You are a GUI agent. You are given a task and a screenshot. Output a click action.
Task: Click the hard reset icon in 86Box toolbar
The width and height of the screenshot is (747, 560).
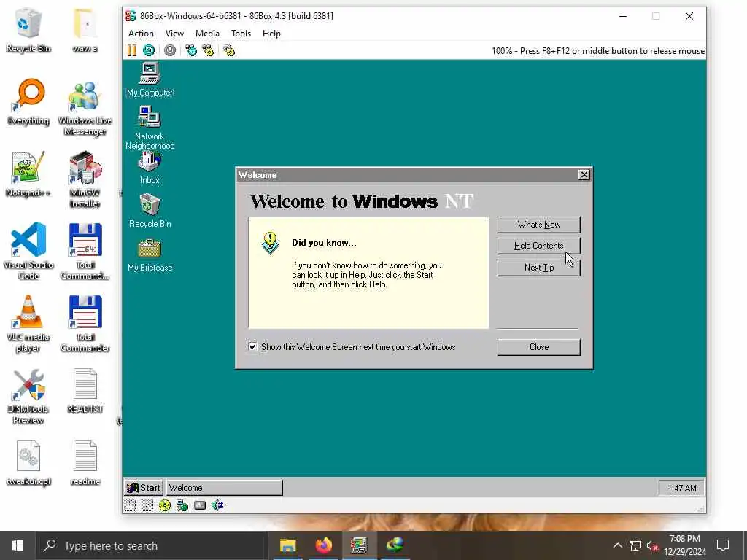point(149,50)
